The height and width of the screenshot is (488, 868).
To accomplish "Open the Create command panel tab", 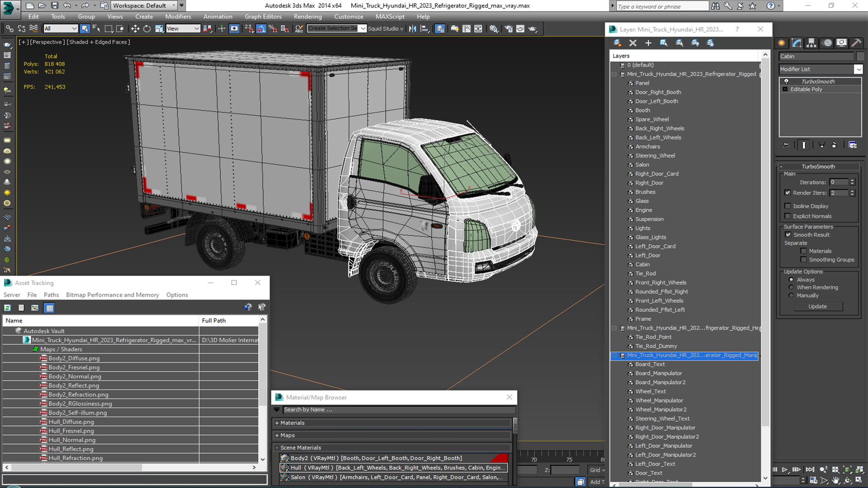I will tap(782, 43).
